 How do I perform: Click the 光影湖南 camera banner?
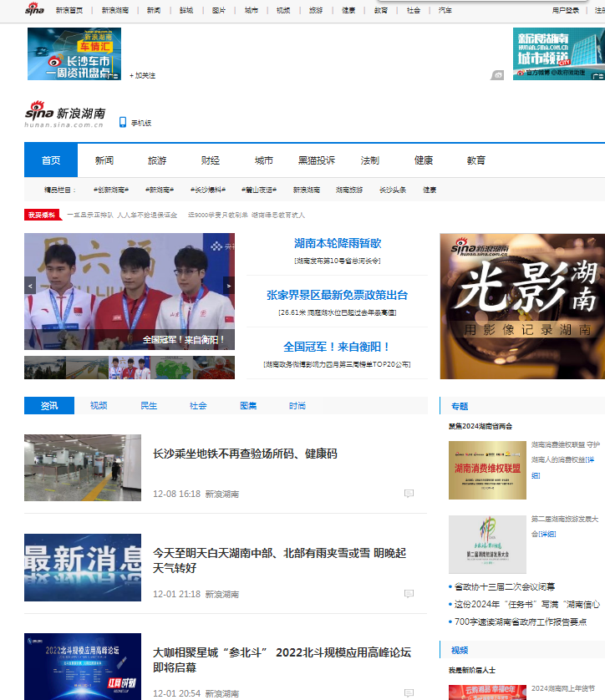point(522,307)
